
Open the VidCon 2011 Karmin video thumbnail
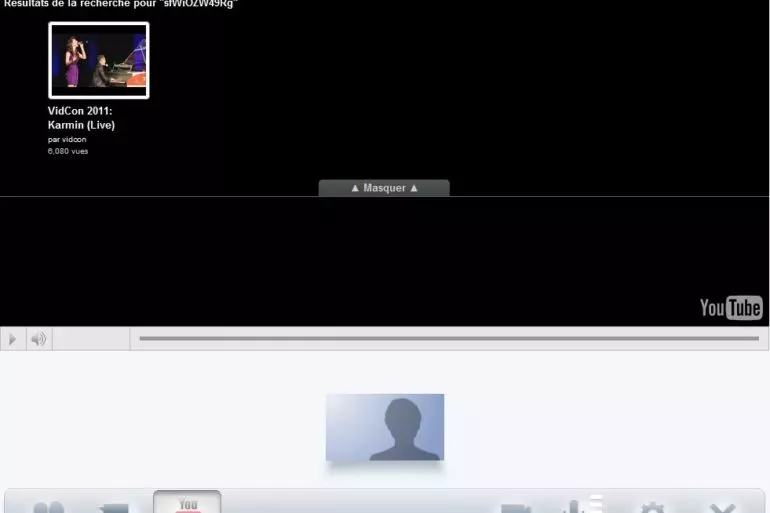tap(99, 60)
